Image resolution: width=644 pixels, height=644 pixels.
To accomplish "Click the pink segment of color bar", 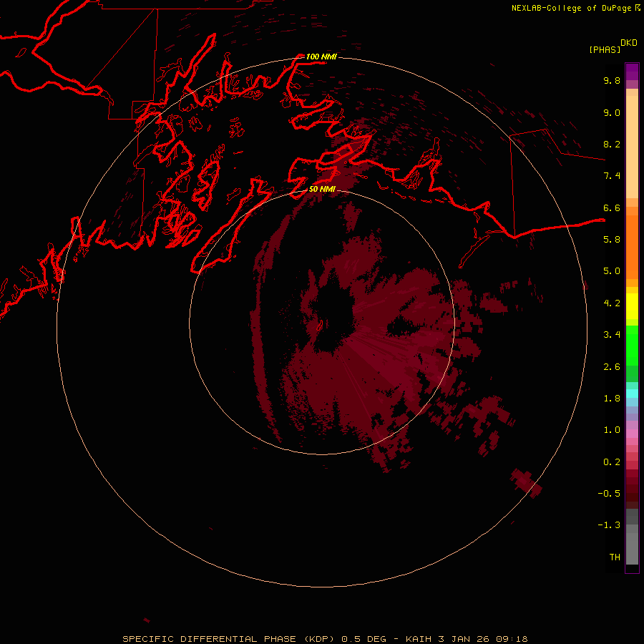I will click(x=632, y=434).
